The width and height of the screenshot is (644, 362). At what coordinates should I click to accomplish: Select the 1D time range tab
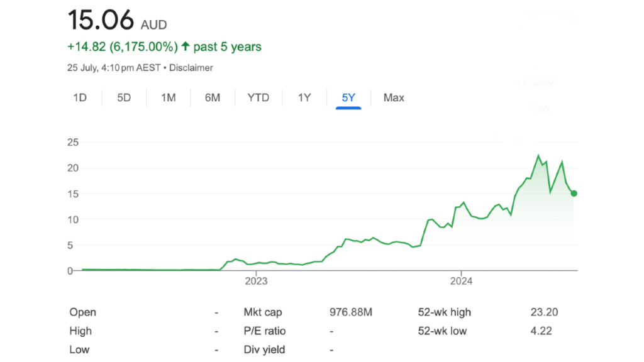[x=80, y=97]
